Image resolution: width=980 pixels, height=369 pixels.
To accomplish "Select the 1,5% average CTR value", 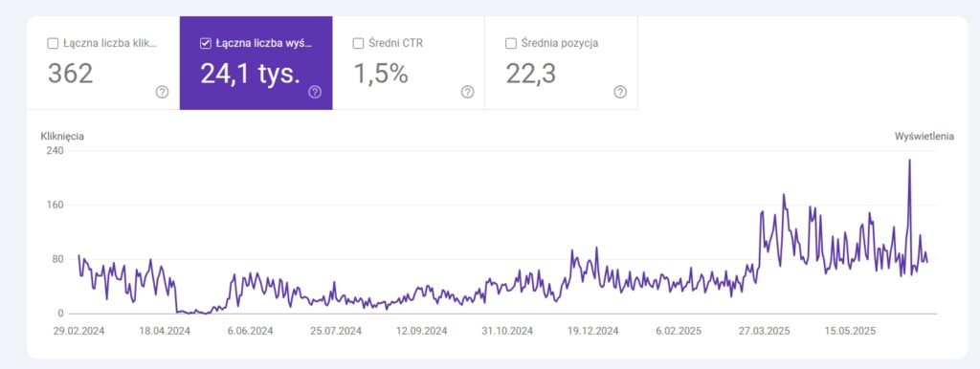I will (x=381, y=74).
